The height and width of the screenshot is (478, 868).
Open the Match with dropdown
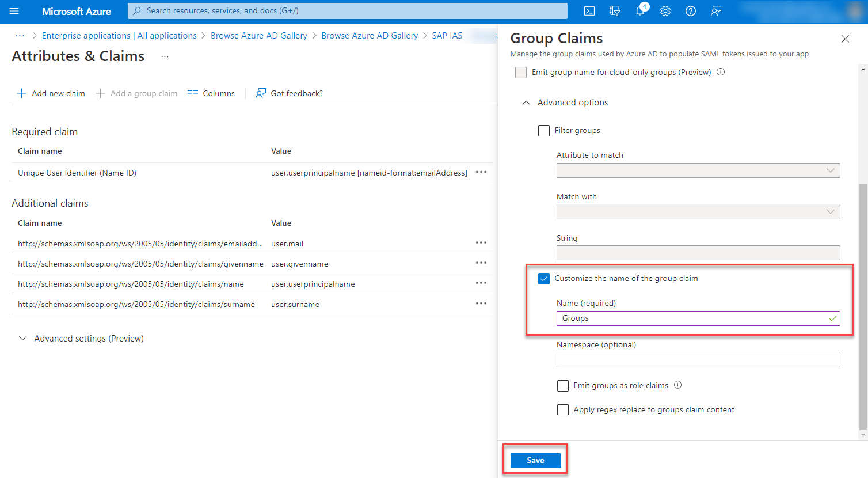(698, 212)
